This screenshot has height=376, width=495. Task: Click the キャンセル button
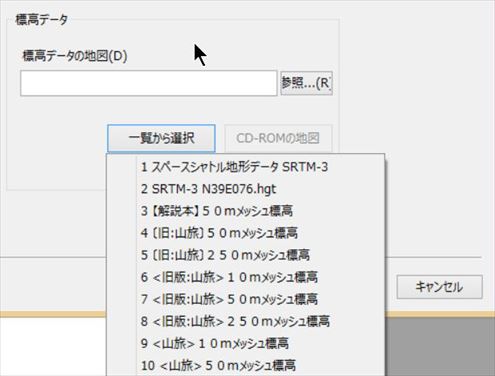point(439,287)
